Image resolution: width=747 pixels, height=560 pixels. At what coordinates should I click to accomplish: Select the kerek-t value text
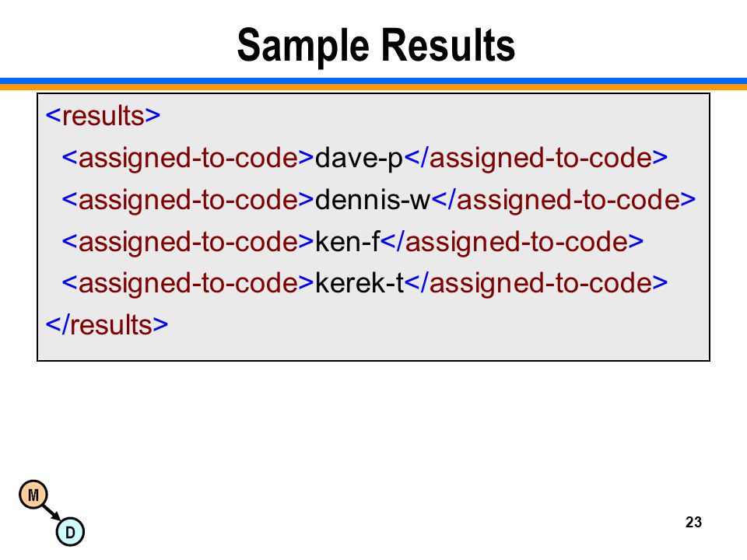click(359, 283)
